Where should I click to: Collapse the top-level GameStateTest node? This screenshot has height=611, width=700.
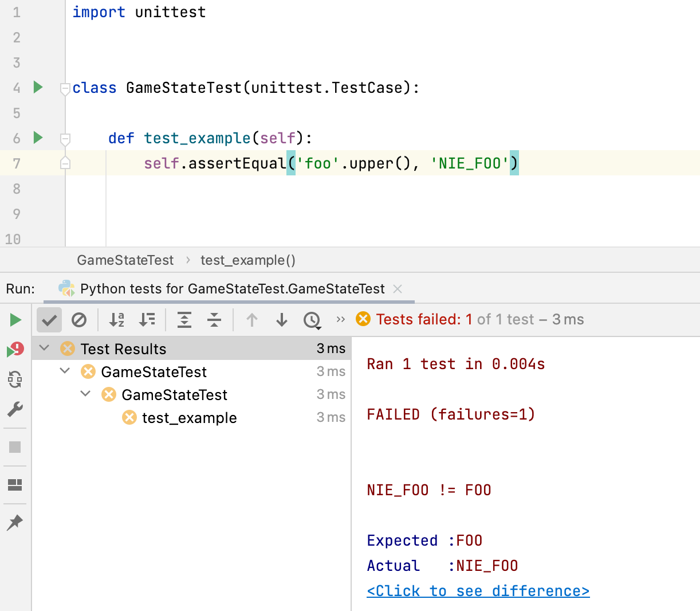65,371
